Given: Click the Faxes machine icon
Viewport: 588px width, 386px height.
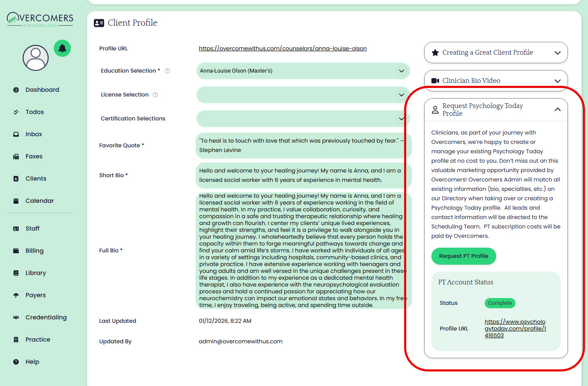Looking at the screenshot, I should pos(16,156).
